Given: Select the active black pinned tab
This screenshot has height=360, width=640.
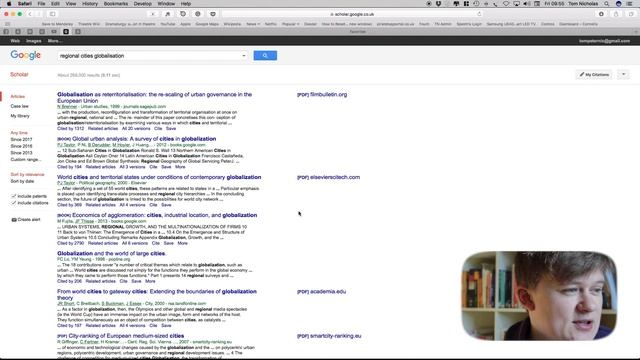Looking at the screenshot, I should coord(66,31).
